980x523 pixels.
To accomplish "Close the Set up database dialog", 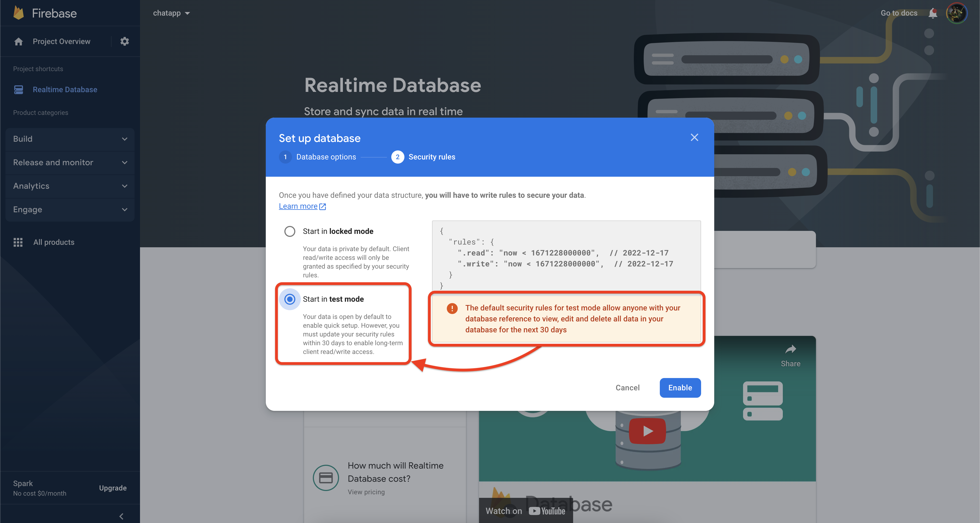I will coord(694,137).
